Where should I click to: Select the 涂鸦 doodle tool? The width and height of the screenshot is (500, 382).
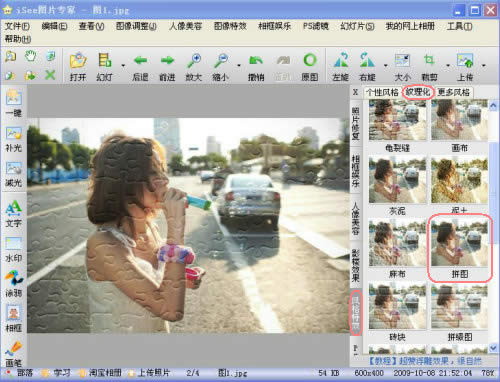14,284
